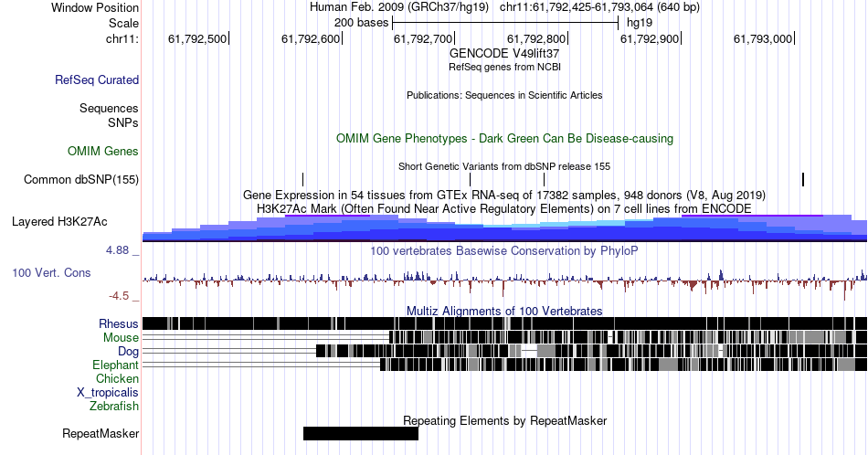868x455 pixels.
Task: Click Short Genetic Variants from dbSNP title
Action: [x=504, y=166]
